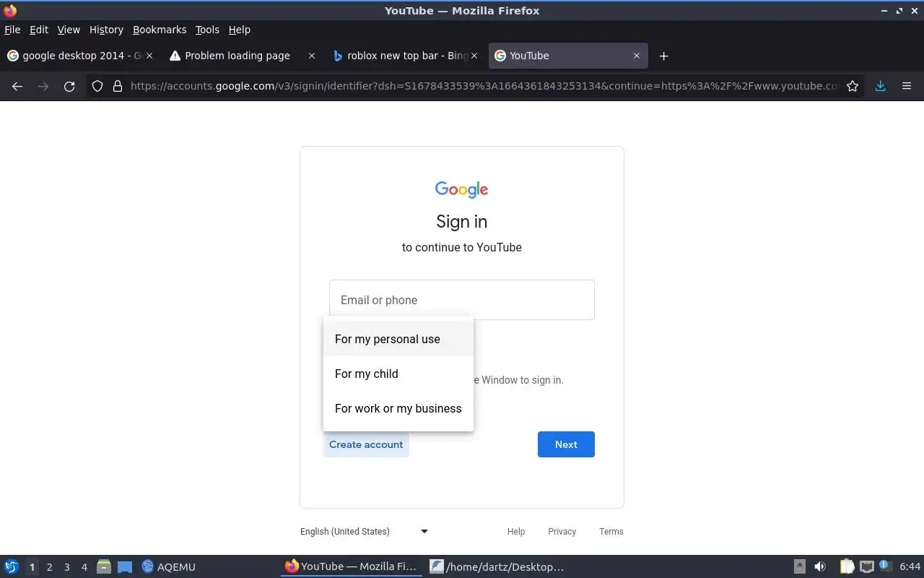Image resolution: width=924 pixels, height=578 pixels.
Task: Open the Help link in footer
Action: pyautogui.click(x=516, y=531)
